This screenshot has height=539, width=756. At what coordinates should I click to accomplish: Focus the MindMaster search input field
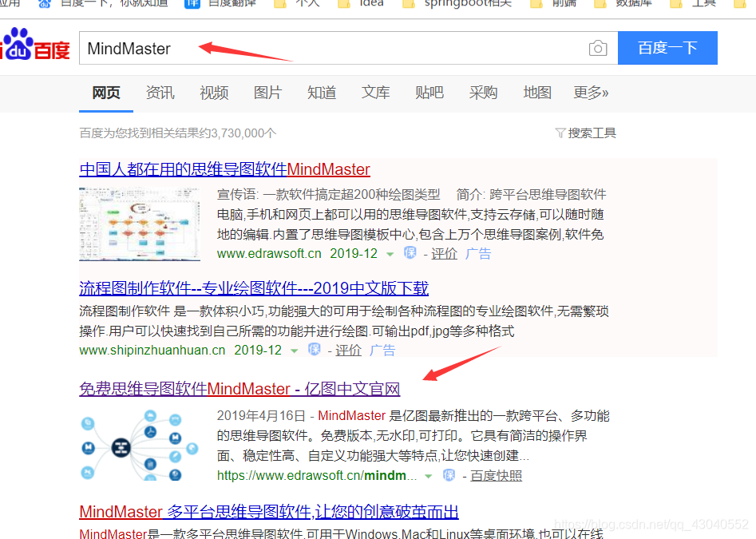click(x=348, y=48)
